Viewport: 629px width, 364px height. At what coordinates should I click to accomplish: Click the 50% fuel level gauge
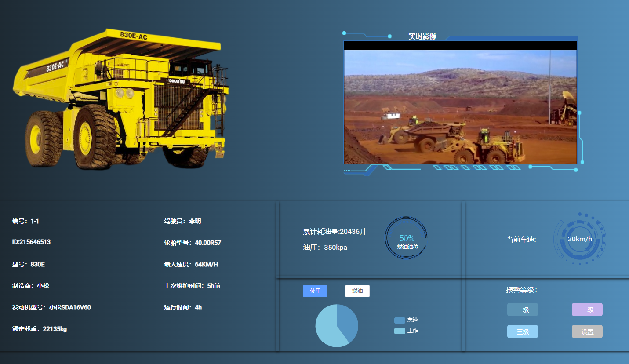click(x=406, y=238)
